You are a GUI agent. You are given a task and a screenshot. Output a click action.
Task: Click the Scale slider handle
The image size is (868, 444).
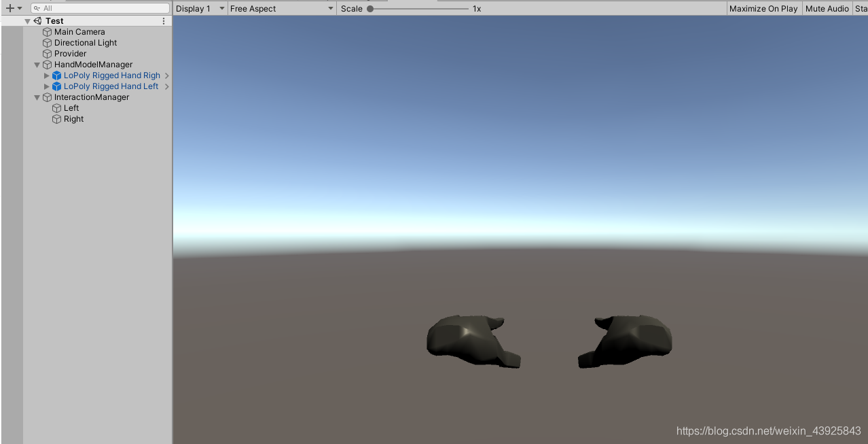click(370, 9)
